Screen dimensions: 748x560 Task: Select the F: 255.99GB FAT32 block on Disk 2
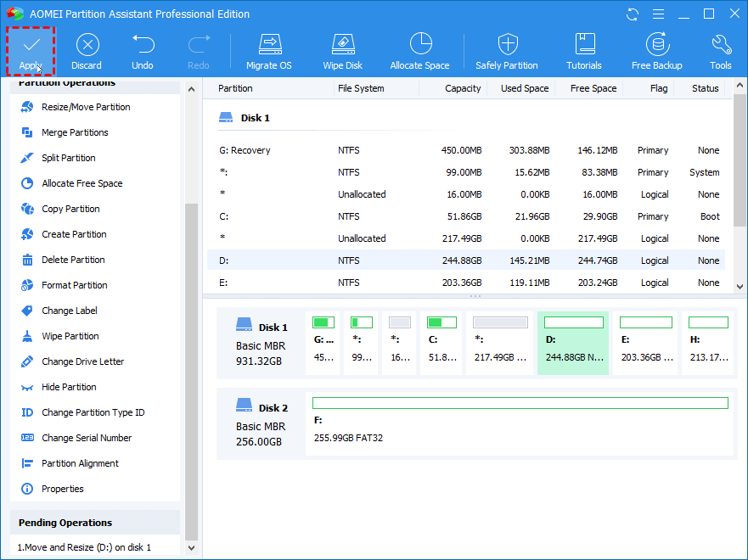(x=520, y=423)
